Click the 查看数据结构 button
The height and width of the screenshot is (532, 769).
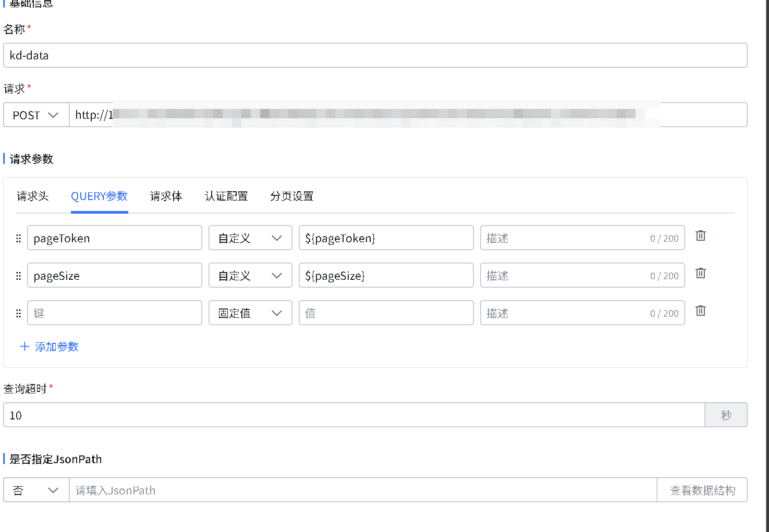(x=702, y=490)
